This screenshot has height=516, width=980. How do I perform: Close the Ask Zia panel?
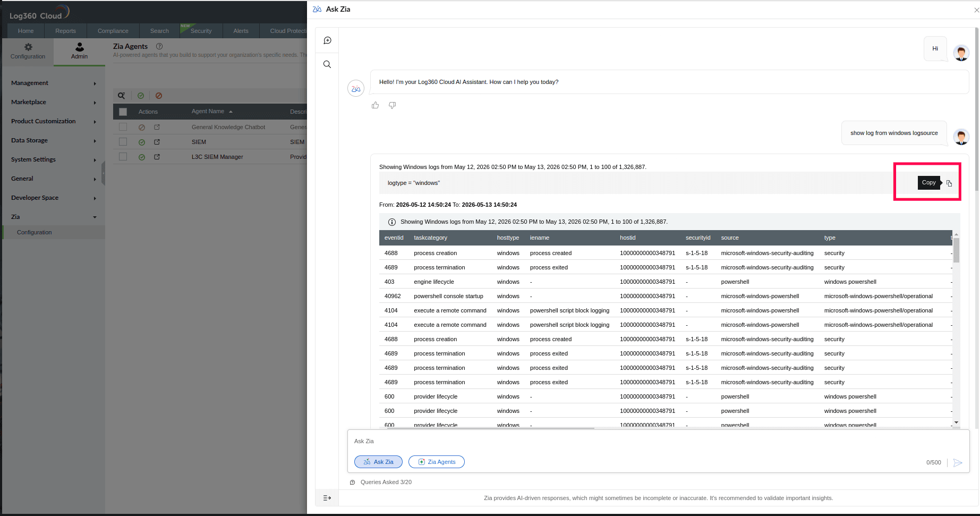pyautogui.click(x=976, y=10)
